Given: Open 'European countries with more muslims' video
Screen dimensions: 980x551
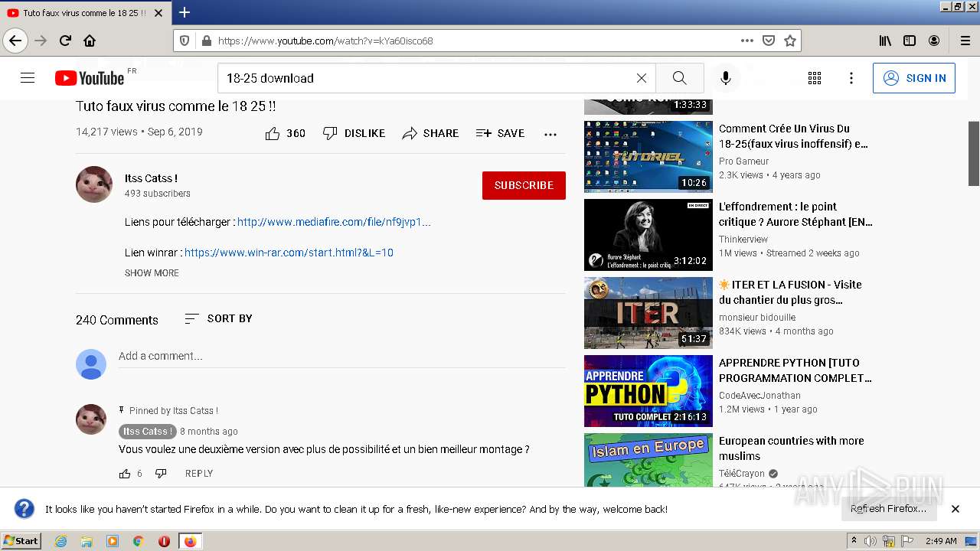Looking at the screenshot, I should pyautogui.click(x=792, y=448).
